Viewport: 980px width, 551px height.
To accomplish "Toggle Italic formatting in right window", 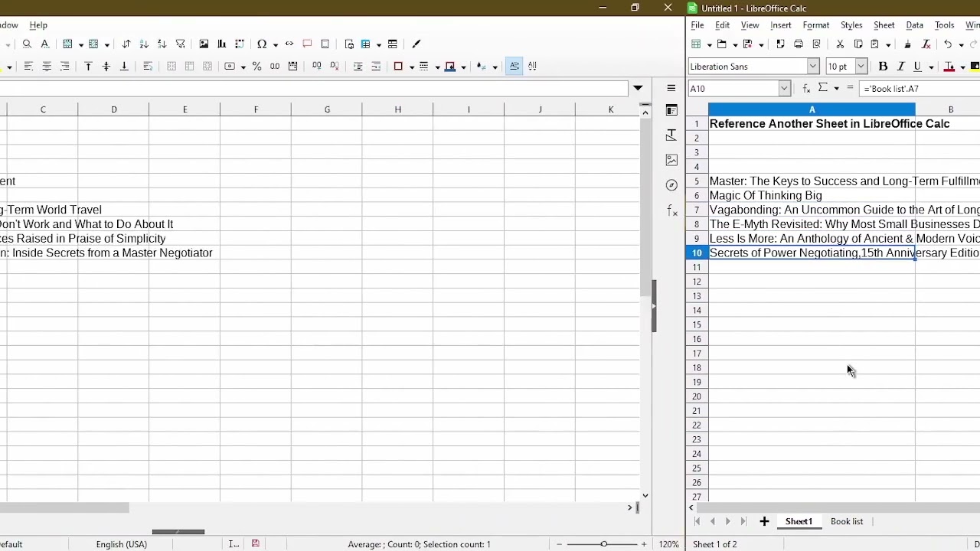I will (x=900, y=67).
